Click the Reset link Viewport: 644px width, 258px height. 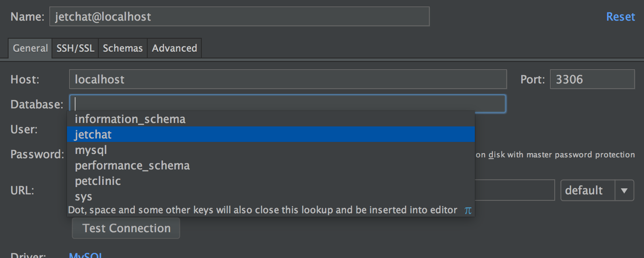[620, 16]
